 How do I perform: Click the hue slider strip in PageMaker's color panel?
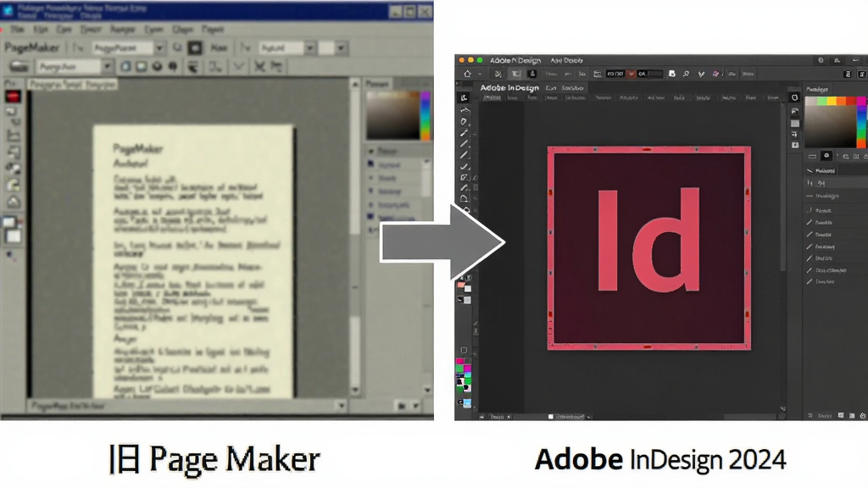tap(426, 115)
